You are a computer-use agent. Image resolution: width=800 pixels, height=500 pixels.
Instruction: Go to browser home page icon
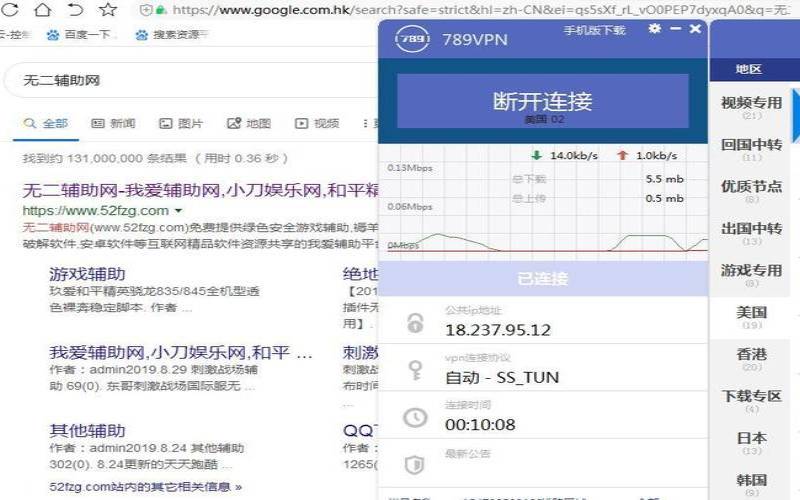coord(42,9)
